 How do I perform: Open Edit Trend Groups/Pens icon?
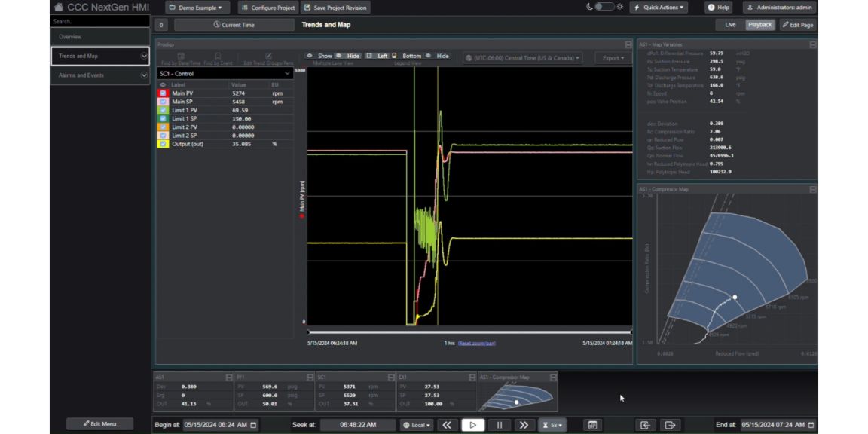268,57
